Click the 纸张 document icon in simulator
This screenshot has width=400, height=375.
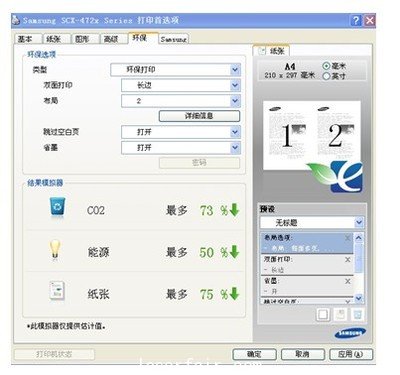coord(57,291)
